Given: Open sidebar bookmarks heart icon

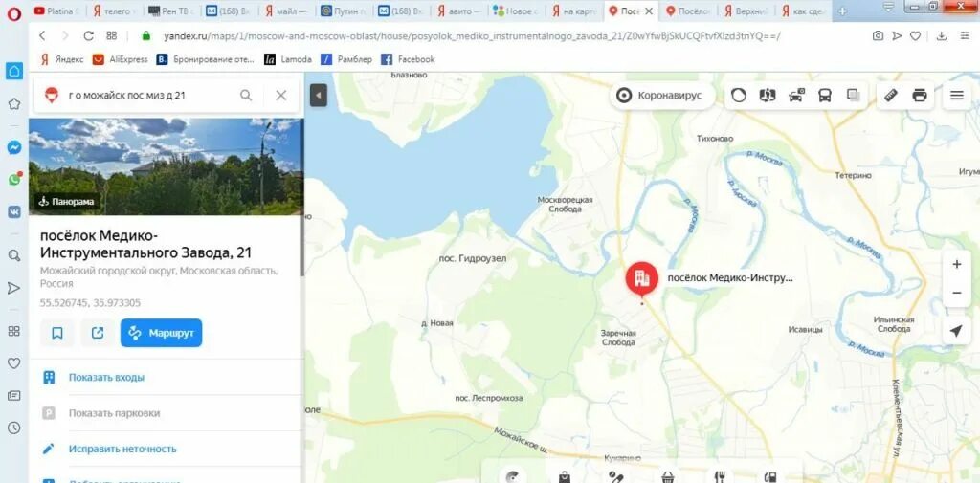Looking at the screenshot, I should click(13, 363).
